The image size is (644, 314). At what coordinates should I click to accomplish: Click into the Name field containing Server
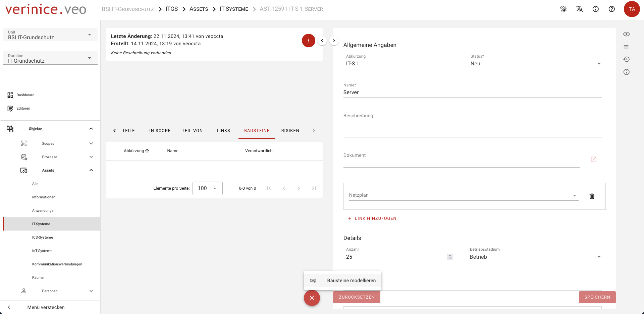(472, 92)
